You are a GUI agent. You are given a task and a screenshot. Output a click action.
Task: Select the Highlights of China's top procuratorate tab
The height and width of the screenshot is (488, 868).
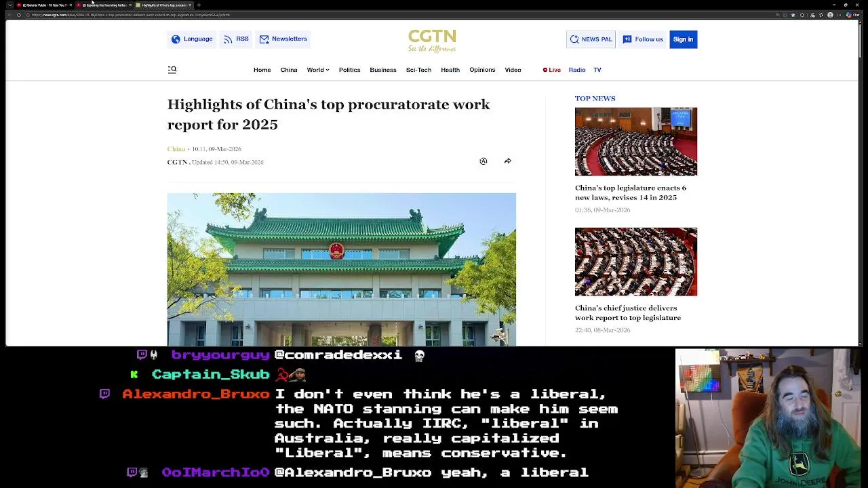(163, 5)
